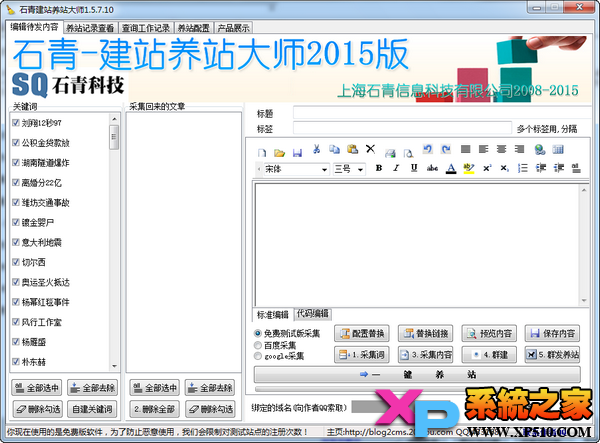This screenshot has width=600, height=443.
Task: Click 自建关键词 button
Action: 92,409
